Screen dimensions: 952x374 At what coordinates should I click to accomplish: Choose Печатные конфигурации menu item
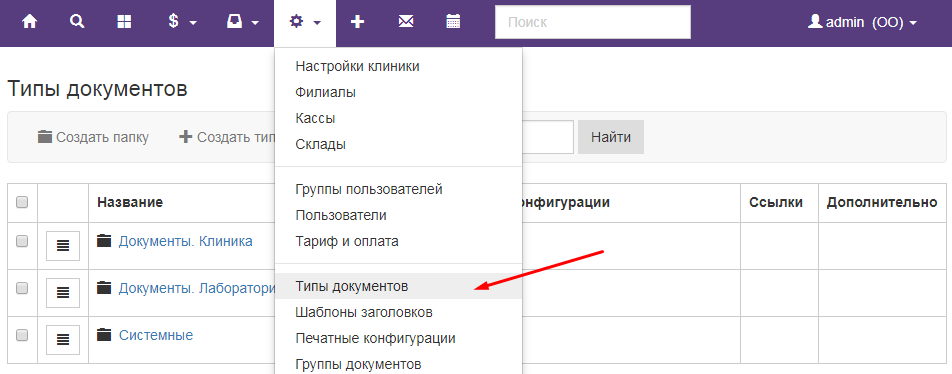(398, 338)
